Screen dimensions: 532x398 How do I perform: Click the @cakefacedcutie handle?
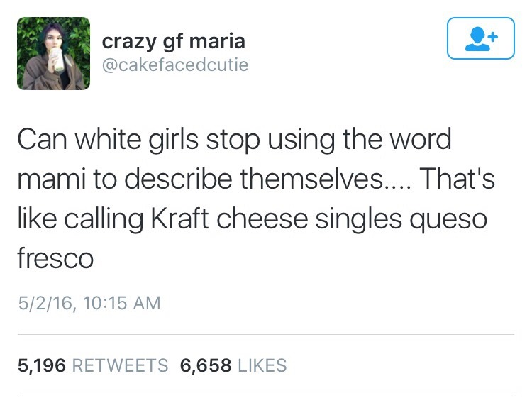point(175,65)
